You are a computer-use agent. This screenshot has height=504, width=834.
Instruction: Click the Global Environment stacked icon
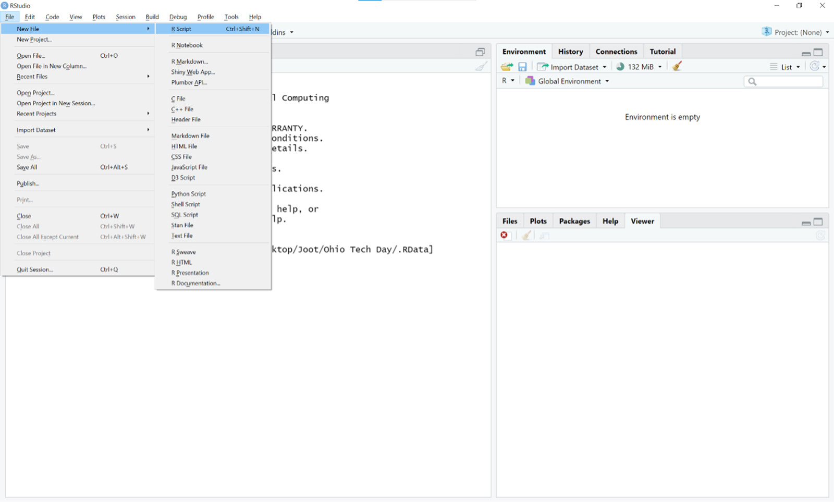(530, 81)
